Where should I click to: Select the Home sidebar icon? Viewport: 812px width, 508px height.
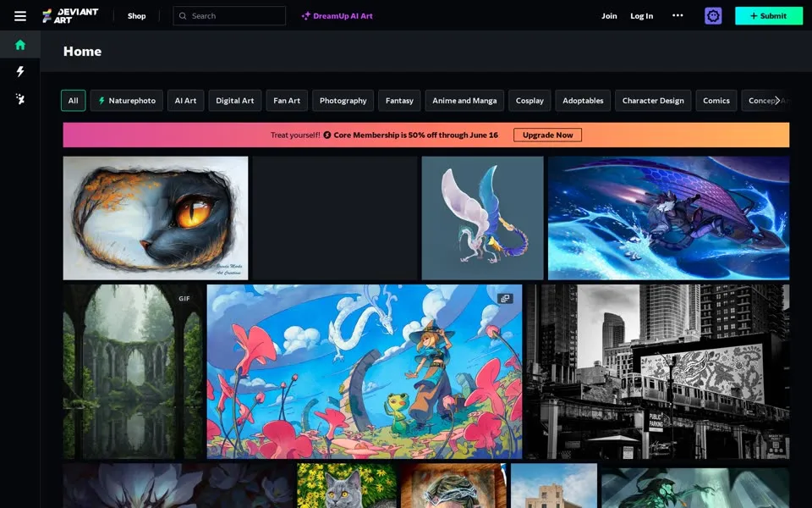(20, 45)
